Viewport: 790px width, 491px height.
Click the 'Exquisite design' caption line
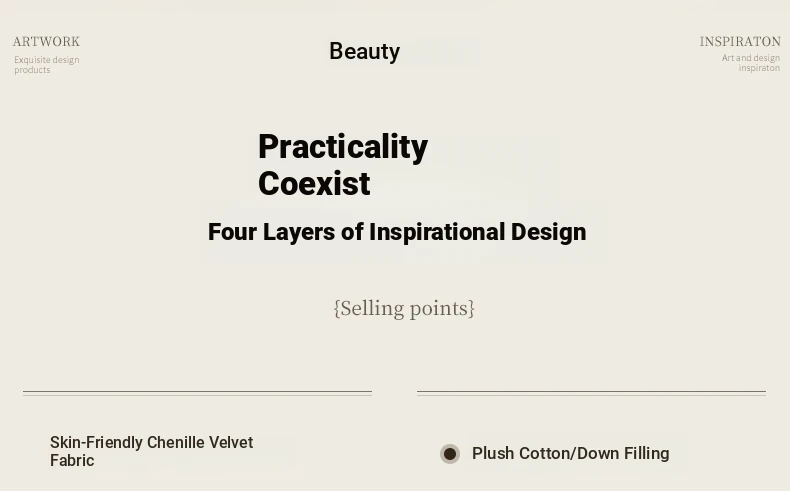pos(47,60)
